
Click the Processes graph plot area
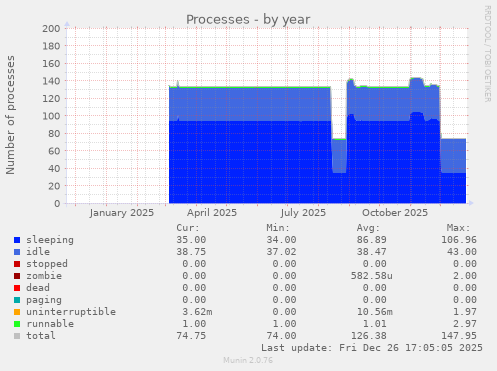tap(267, 116)
